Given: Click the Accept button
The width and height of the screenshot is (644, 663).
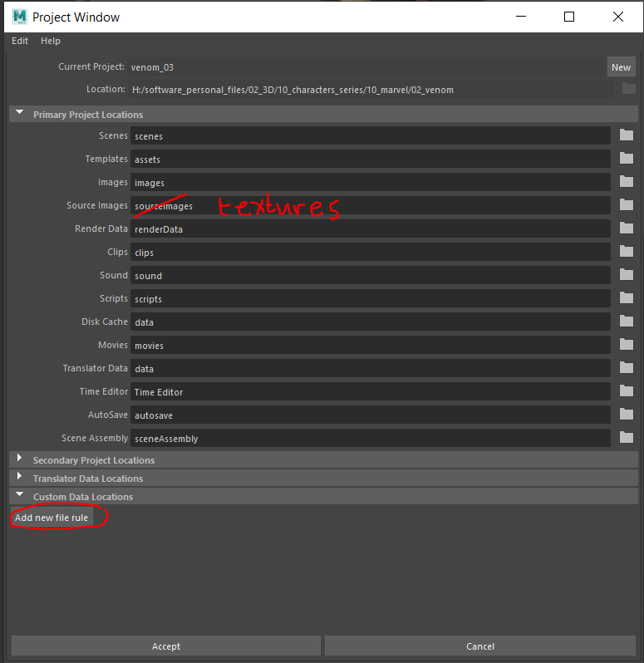Looking at the screenshot, I should coord(166,646).
